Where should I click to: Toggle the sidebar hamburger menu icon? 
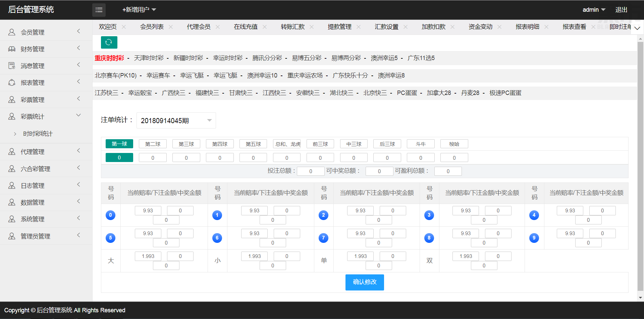coord(99,10)
